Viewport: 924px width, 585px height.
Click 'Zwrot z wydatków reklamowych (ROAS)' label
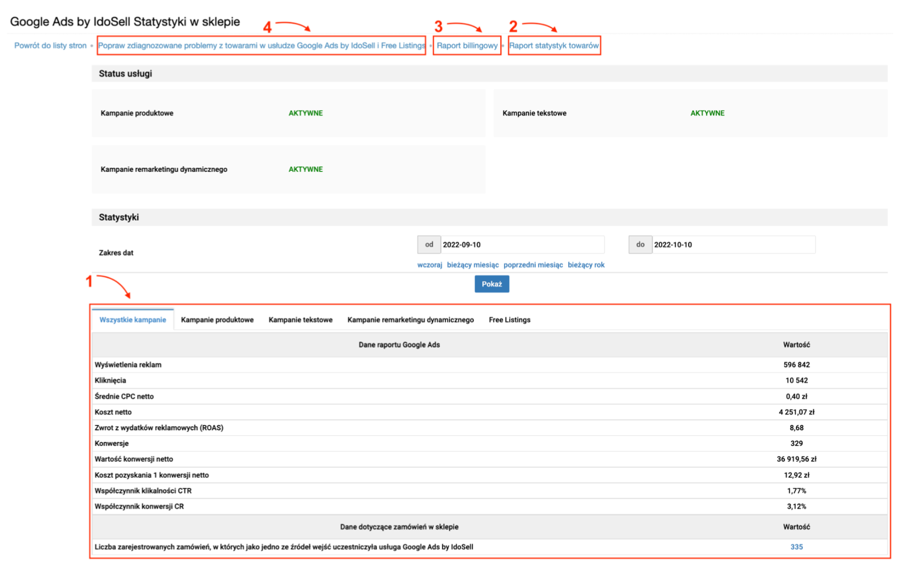point(159,428)
